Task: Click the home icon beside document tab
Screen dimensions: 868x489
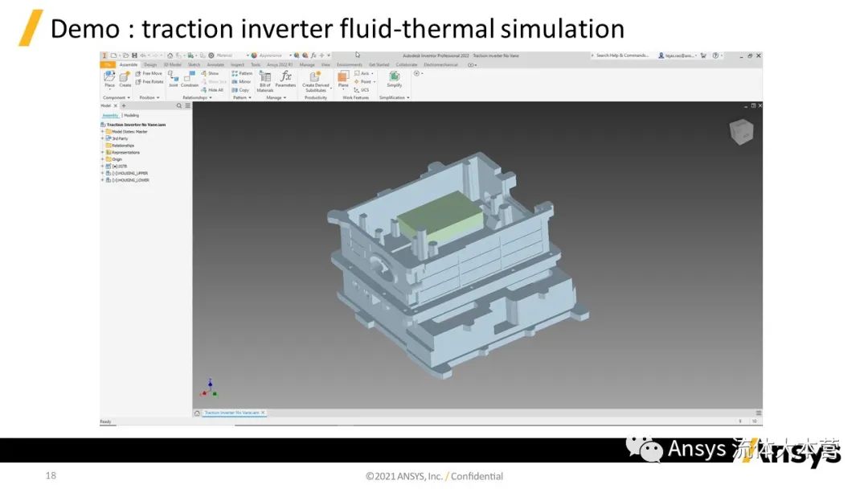Action: pyautogui.click(x=197, y=413)
